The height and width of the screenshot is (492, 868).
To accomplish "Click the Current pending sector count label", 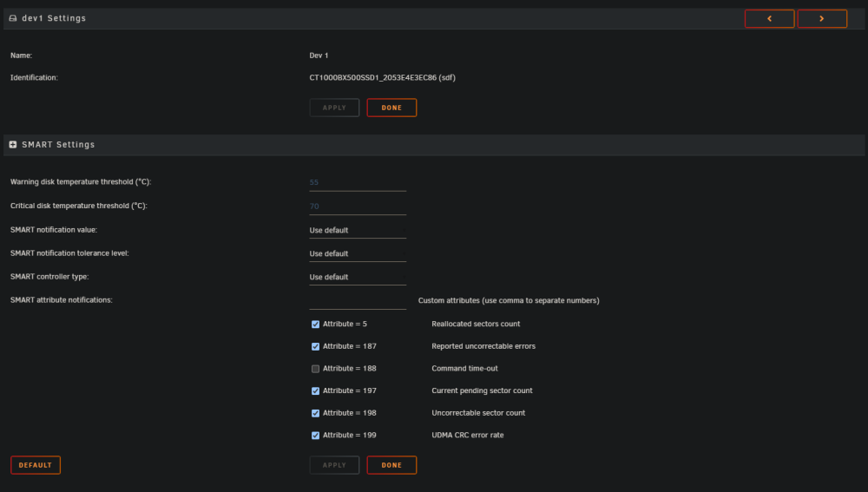I will (482, 390).
